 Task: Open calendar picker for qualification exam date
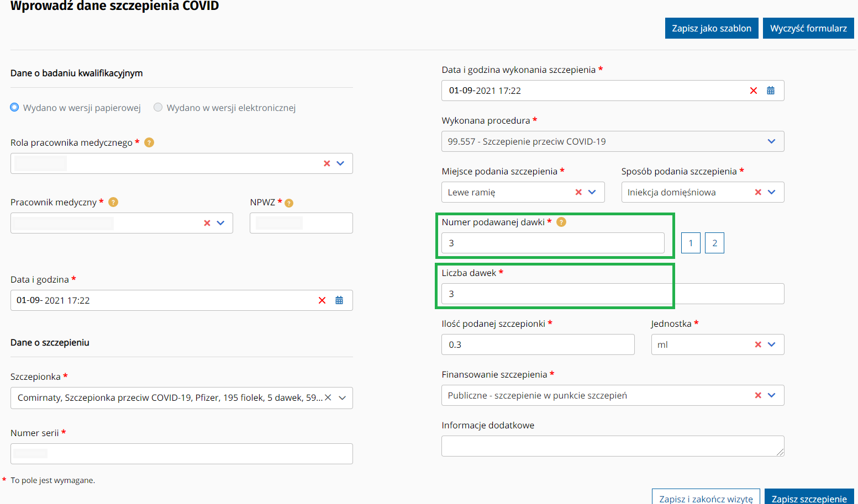339,300
